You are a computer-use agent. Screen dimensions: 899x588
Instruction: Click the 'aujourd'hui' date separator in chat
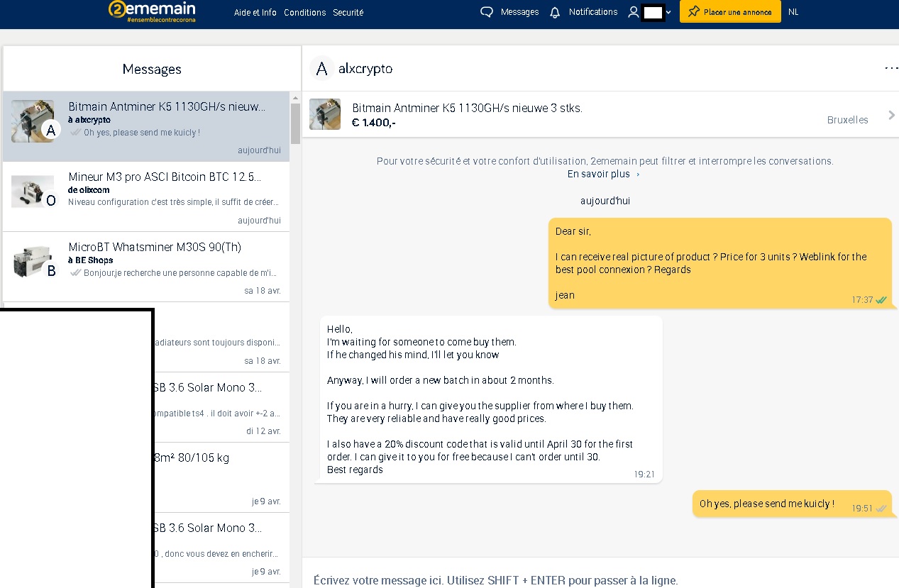(605, 201)
